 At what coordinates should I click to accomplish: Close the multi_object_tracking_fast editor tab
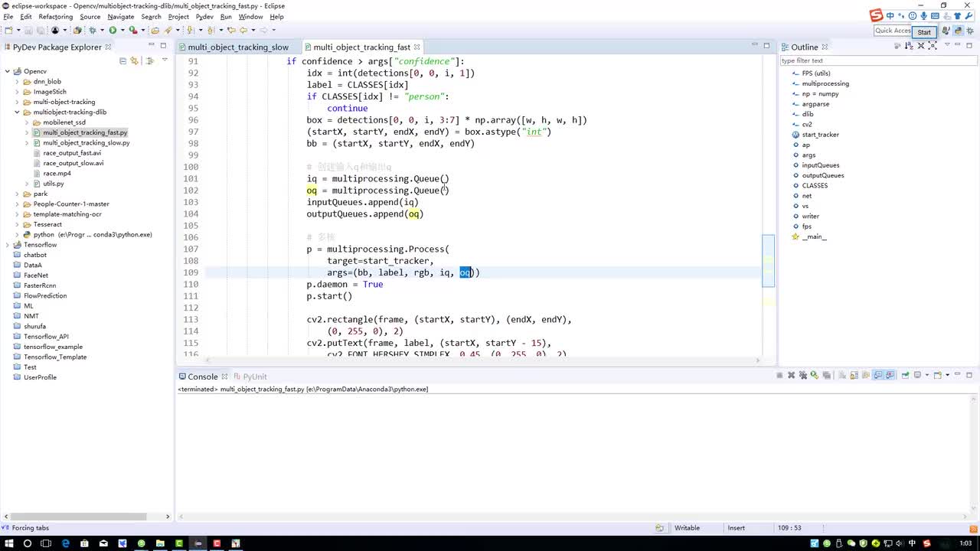[x=416, y=47]
